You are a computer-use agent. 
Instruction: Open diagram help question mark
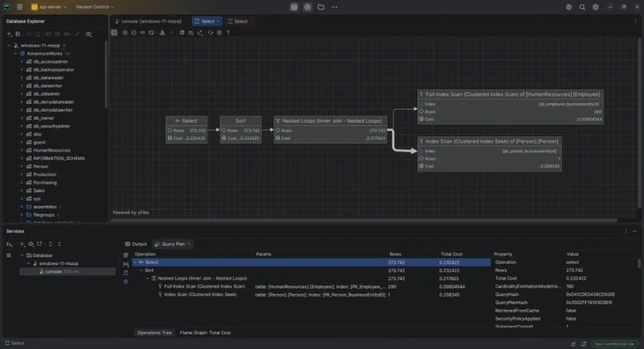[228, 32]
